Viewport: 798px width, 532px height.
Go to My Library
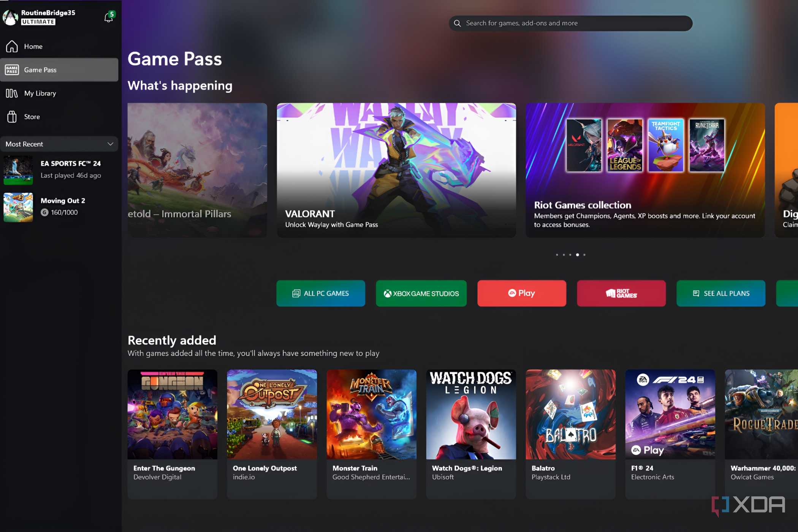[59, 93]
